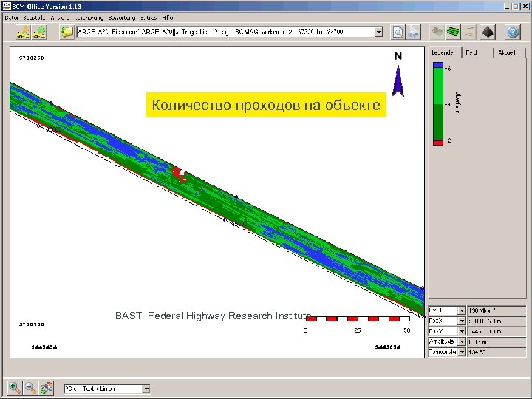This screenshot has height=399, width=532.
Task: Expand the 'POs + Text + Linien' display dropdown
Action: [146, 389]
